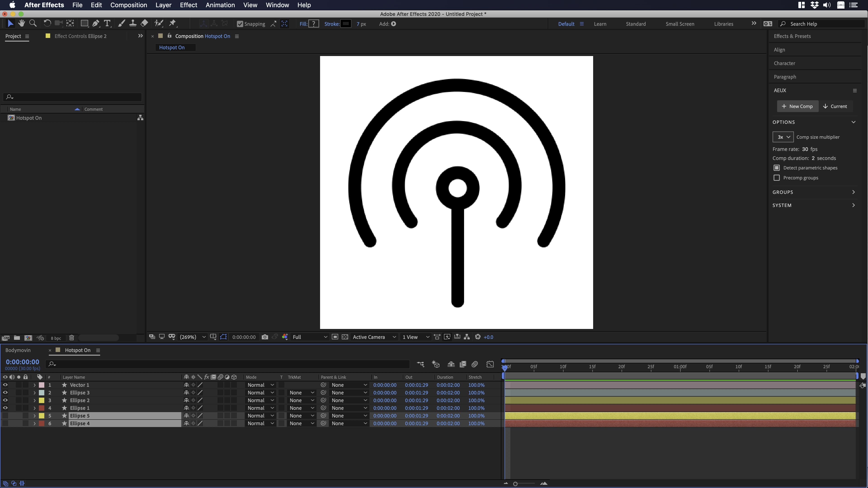Select the Rectangle shape tool
Viewport: 868px width, 488px height.
(x=84, y=23)
